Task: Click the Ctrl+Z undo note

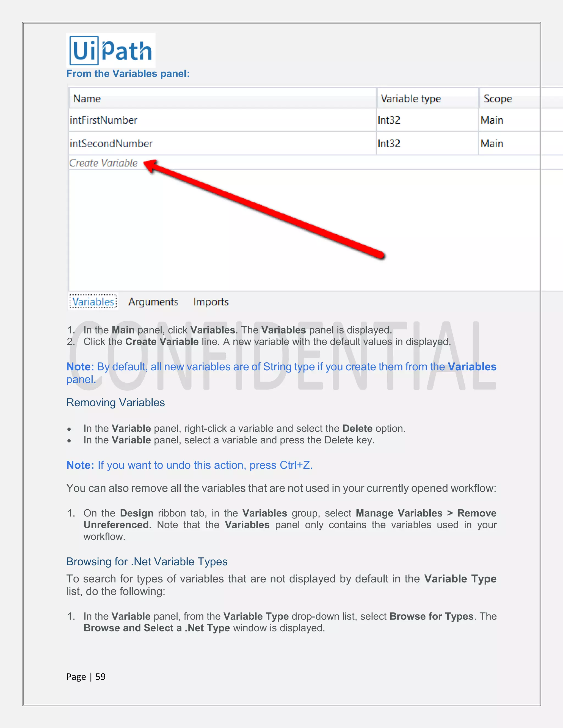Action: (x=189, y=465)
